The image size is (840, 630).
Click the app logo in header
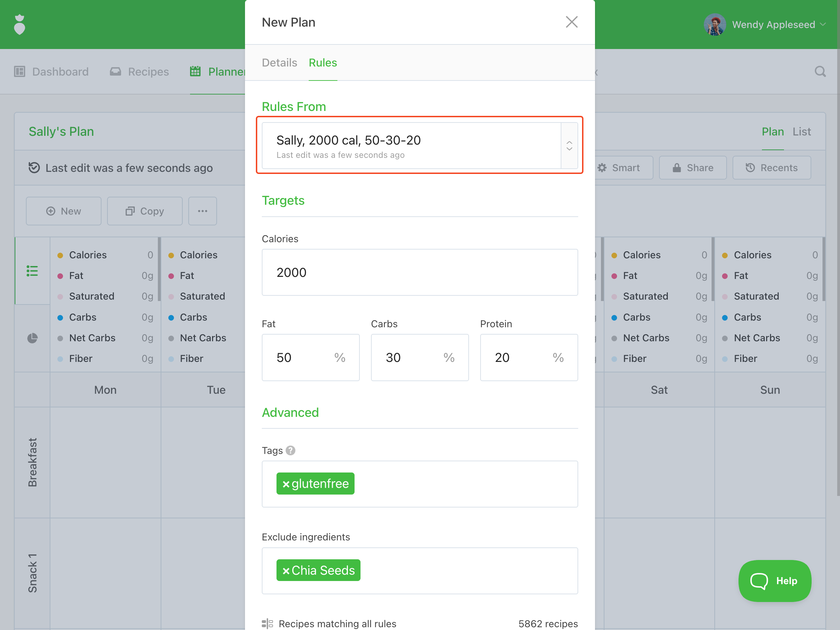(x=19, y=25)
